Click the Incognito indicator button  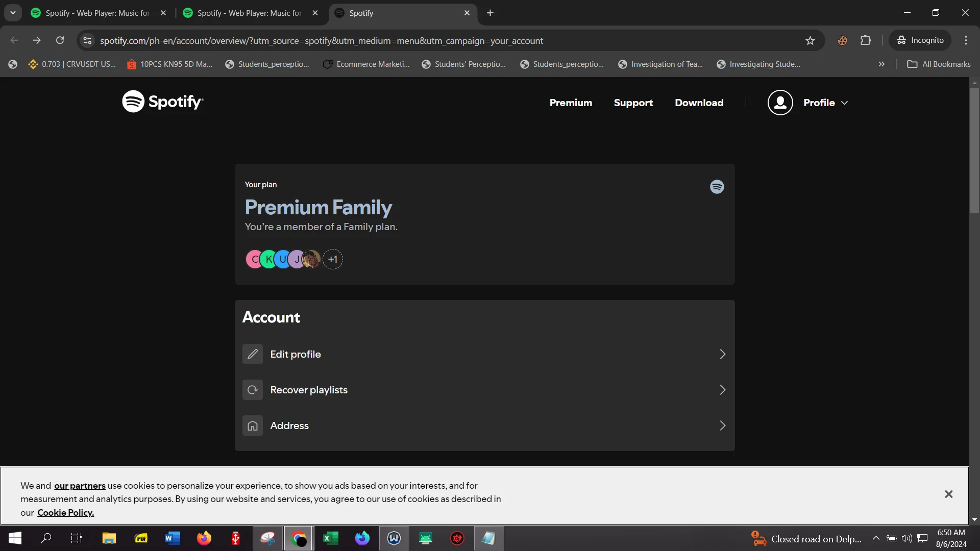click(x=920, y=40)
